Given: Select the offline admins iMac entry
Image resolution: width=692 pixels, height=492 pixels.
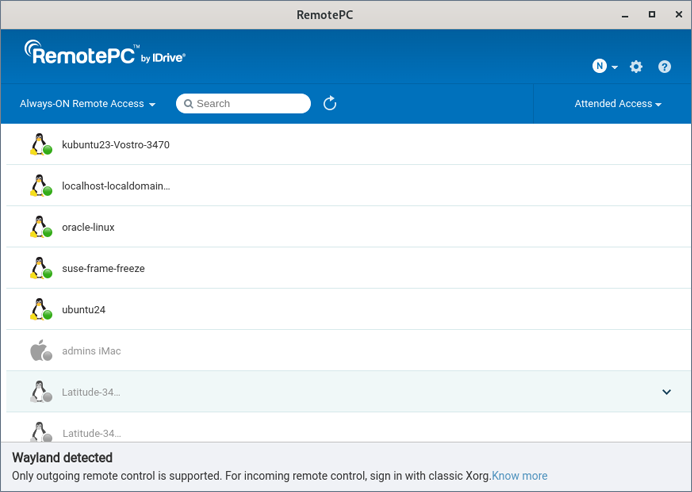Looking at the screenshot, I should pos(91,351).
